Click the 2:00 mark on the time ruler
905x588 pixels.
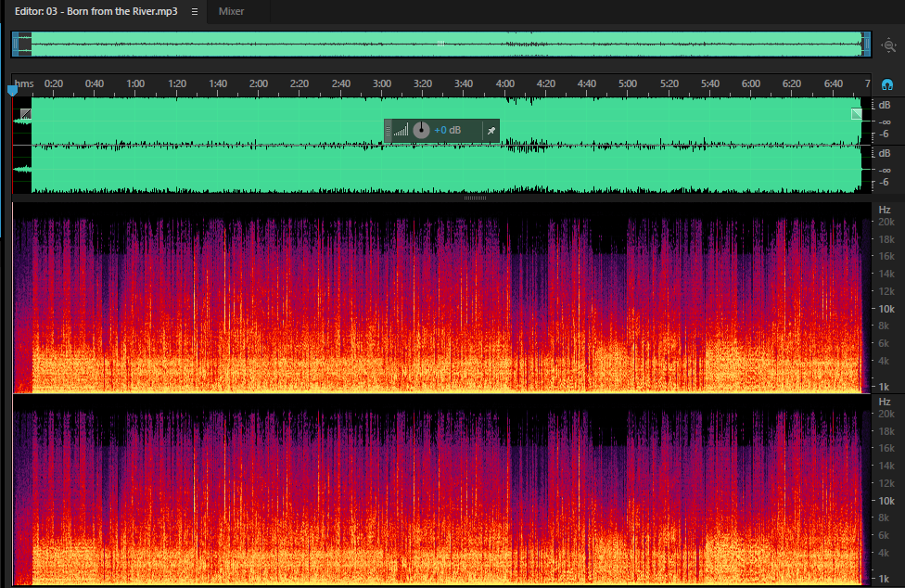259,83
